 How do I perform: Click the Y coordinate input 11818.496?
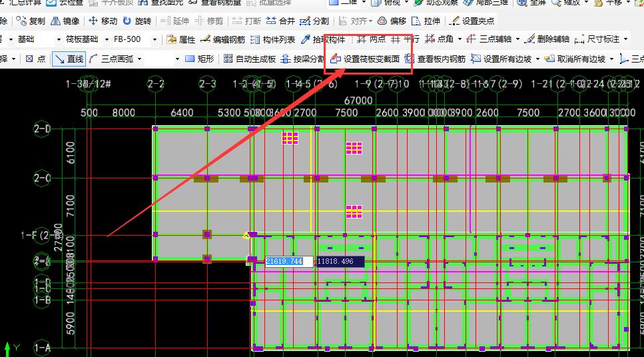[x=340, y=261]
